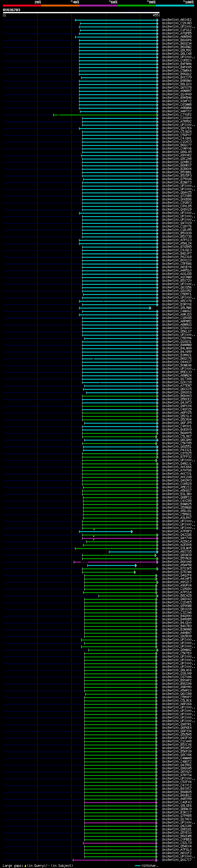Click the short cyan alignment bar for A5AP58

tap(112, 565)
